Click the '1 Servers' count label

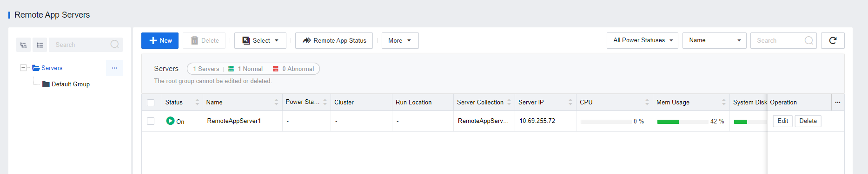[206, 69]
